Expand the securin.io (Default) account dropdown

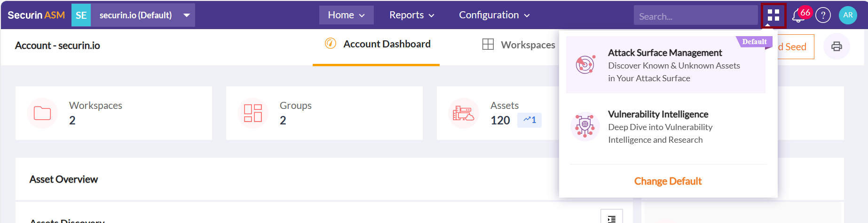coord(187,15)
